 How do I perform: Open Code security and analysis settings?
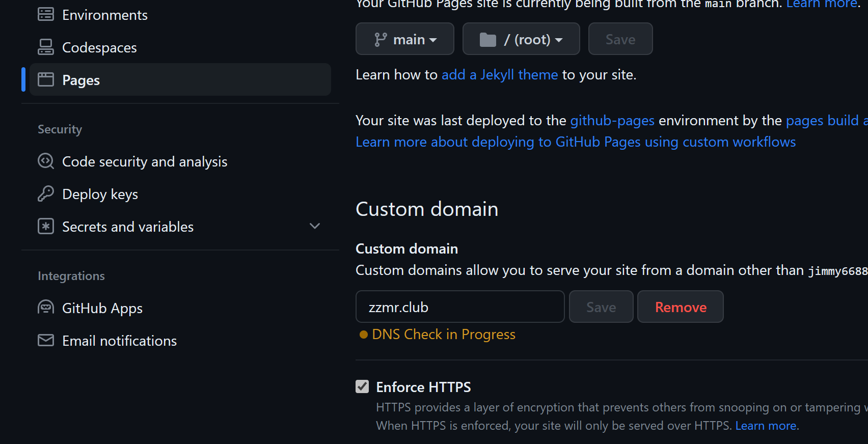[x=145, y=162]
